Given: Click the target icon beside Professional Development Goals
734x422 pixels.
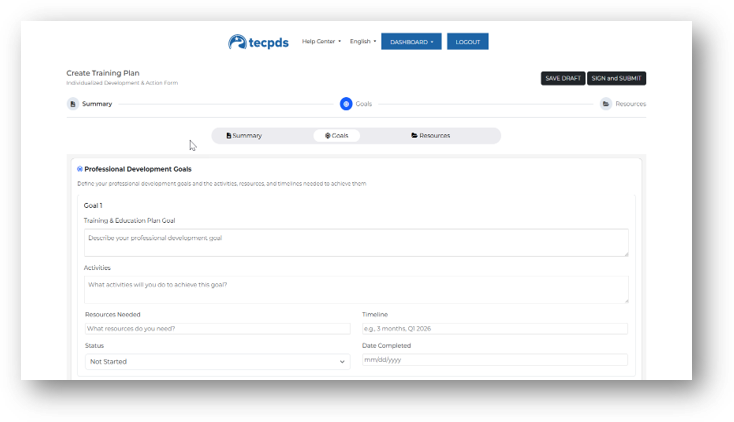Looking at the screenshot, I should point(80,169).
